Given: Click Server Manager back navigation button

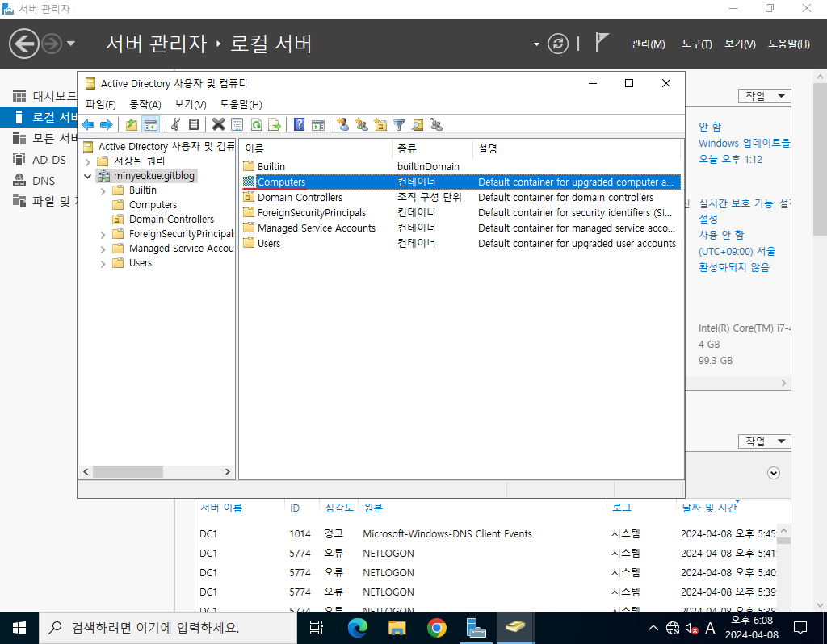Looking at the screenshot, I should click(x=24, y=44).
